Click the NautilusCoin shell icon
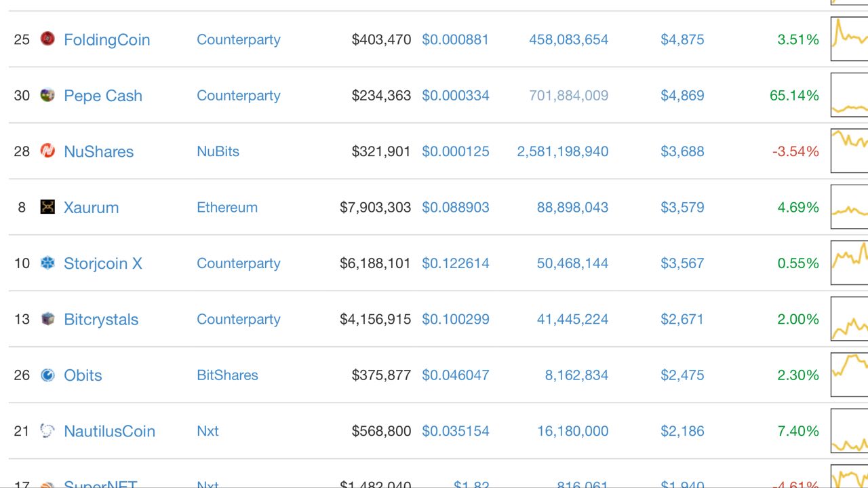868x488 pixels. click(47, 430)
